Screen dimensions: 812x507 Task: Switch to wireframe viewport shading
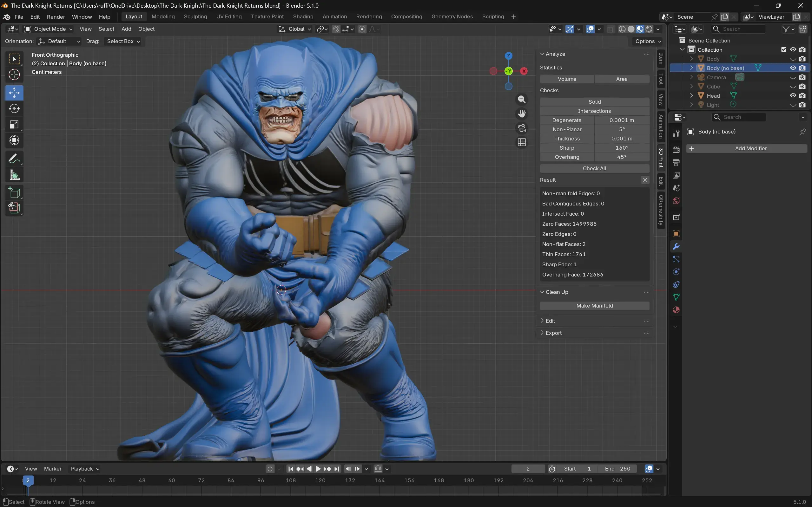click(x=622, y=29)
